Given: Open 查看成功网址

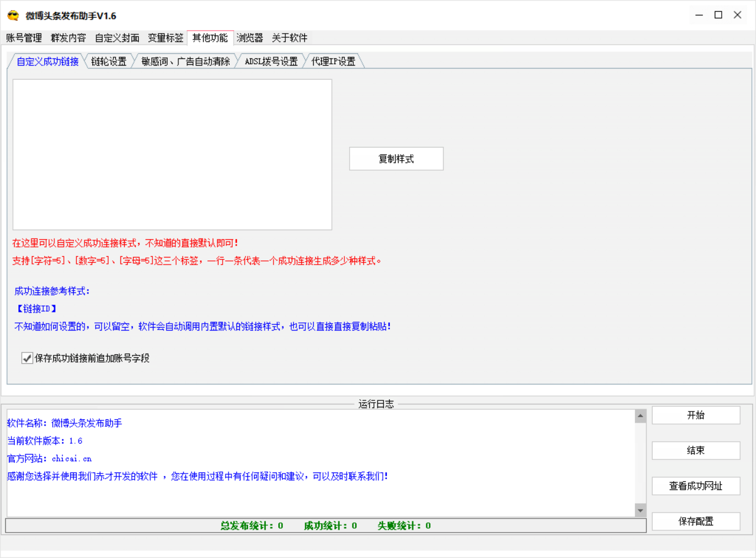Looking at the screenshot, I should [696, 486].
